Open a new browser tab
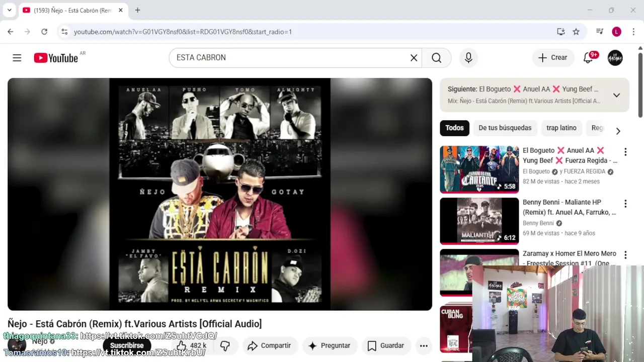This screenshot has height=362, width=644. 137,10
